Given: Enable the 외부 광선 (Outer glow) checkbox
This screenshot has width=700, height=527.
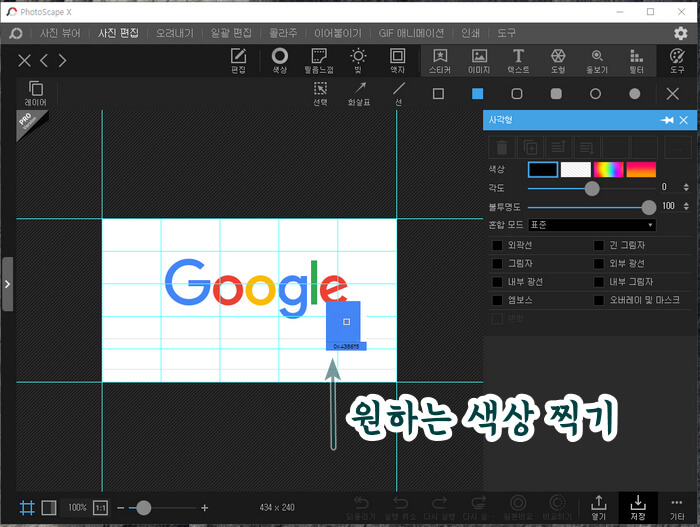Looking at the screenshot, I should click(x=599, y=264).
